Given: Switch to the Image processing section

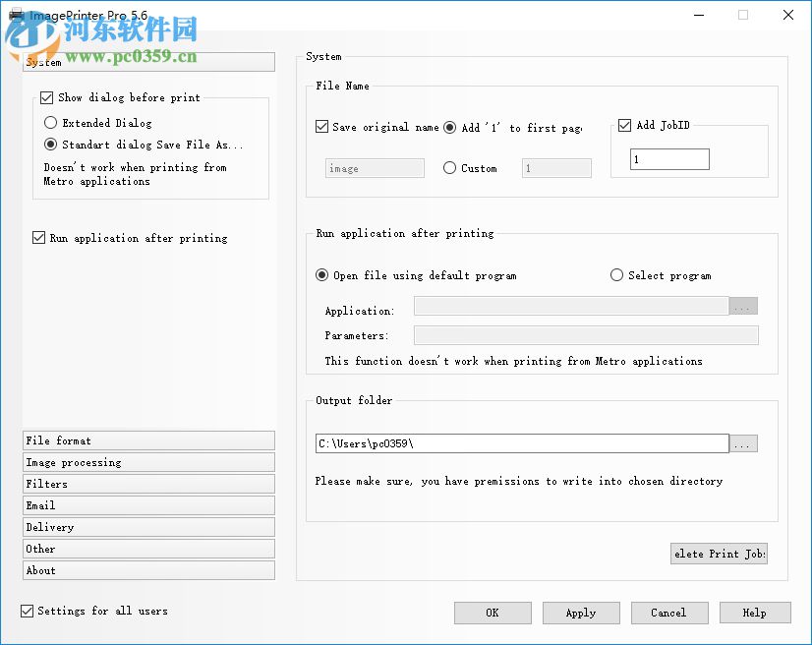Looking at the screenshot, I should pyautogui.click(x=147, y=462).
